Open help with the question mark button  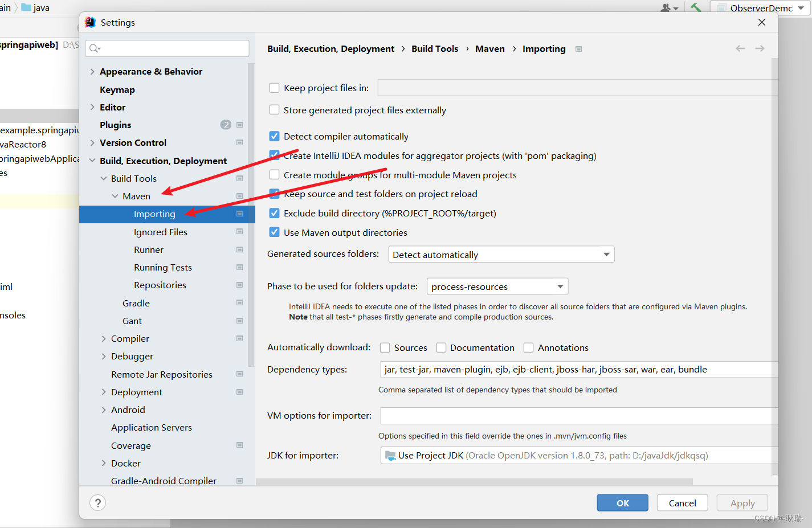[98, 503]
